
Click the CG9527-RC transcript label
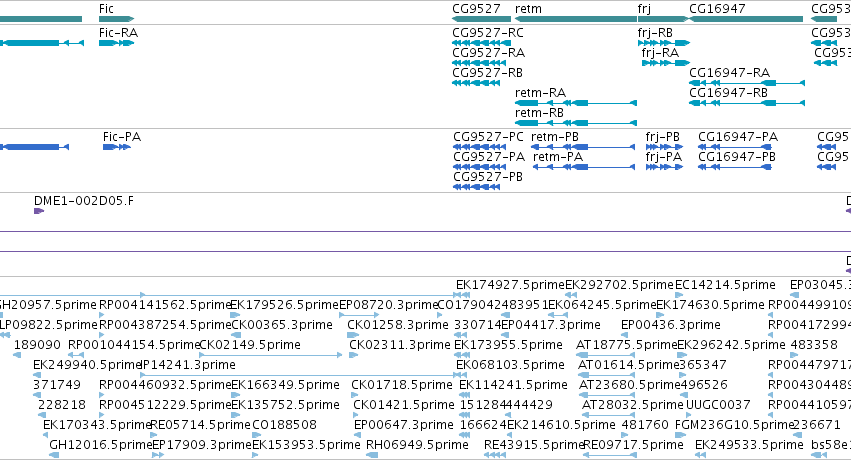(x=488, y=33)
